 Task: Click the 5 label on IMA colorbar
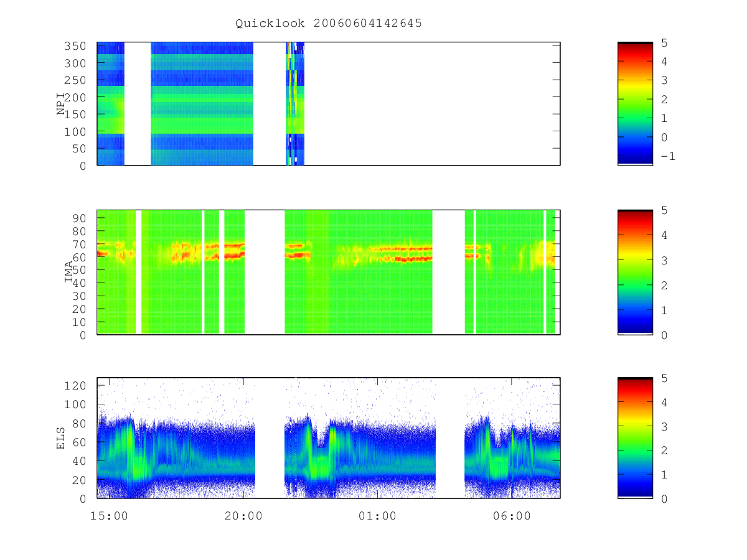pyautogui.click(x=664, y=210)
